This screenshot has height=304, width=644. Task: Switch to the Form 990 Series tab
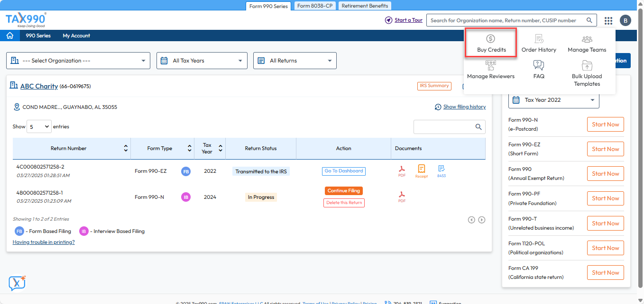coord(268,6)
